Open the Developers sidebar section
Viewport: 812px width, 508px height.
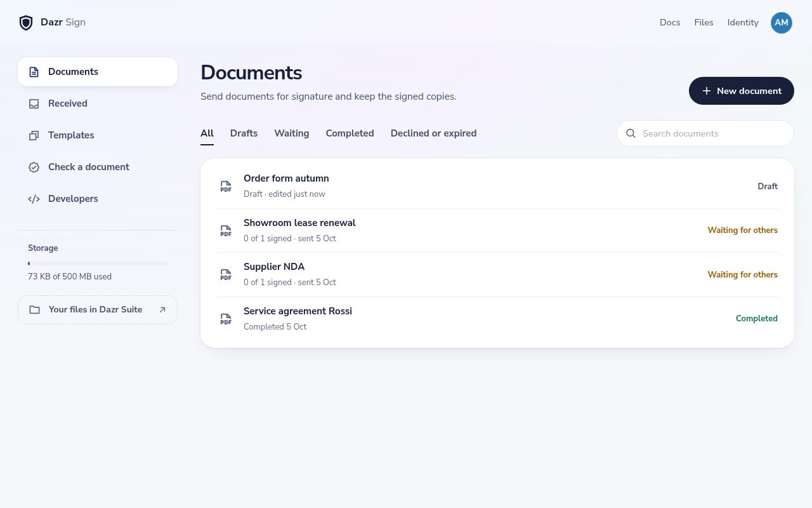coord(98,199)
